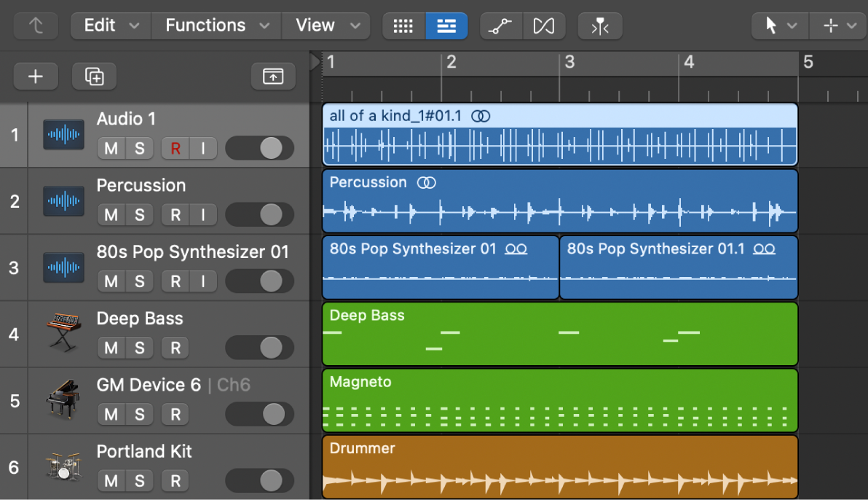Select the list view icon

446,26
